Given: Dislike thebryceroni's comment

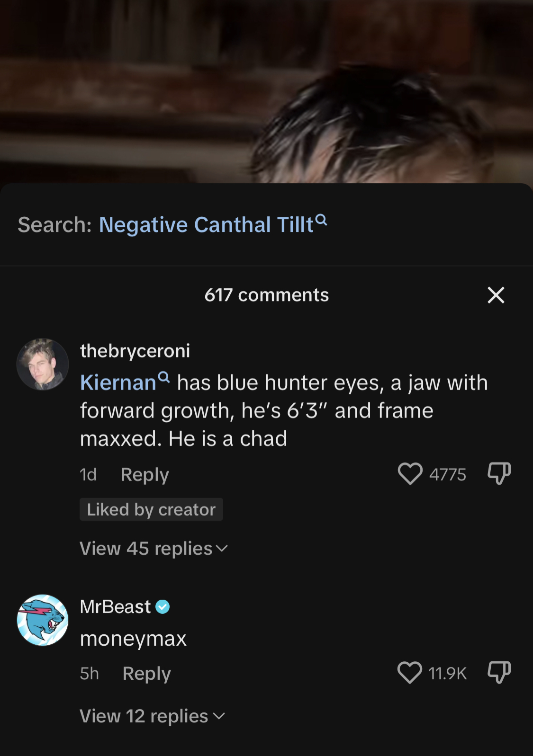Looking at the screenshot, I should coord(499,473).
